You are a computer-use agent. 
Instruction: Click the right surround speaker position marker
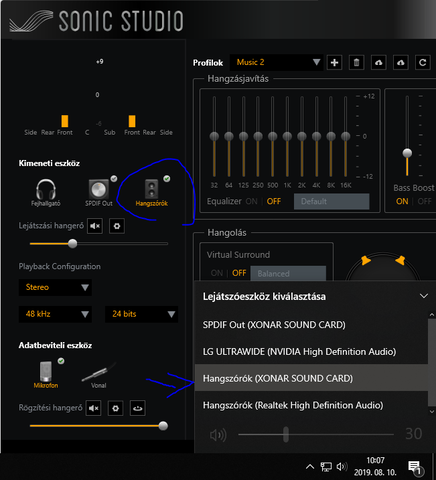(x=400, y=260)
